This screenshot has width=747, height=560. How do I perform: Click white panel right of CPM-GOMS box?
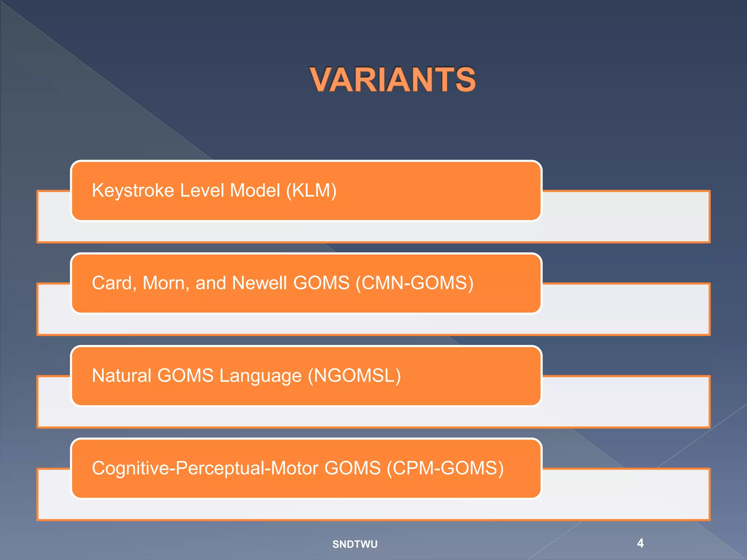(x=626, y=494)
